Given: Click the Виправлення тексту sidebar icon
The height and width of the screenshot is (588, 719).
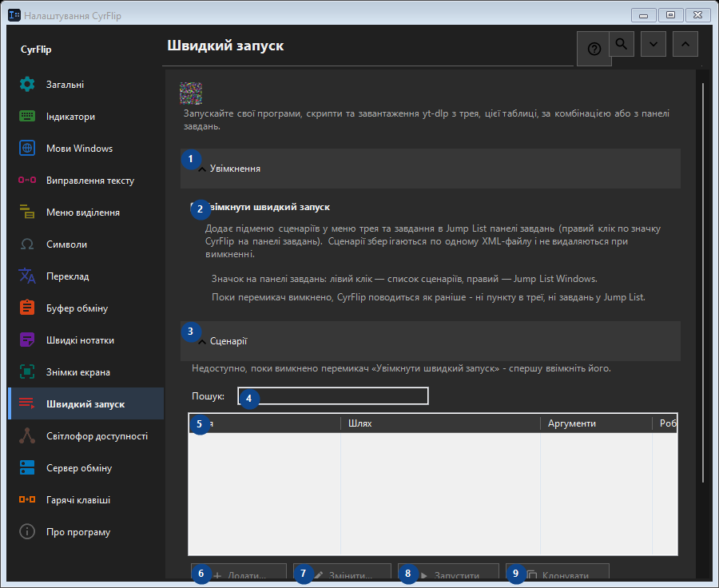Looking at the screenshot, I should click(27, 181).
